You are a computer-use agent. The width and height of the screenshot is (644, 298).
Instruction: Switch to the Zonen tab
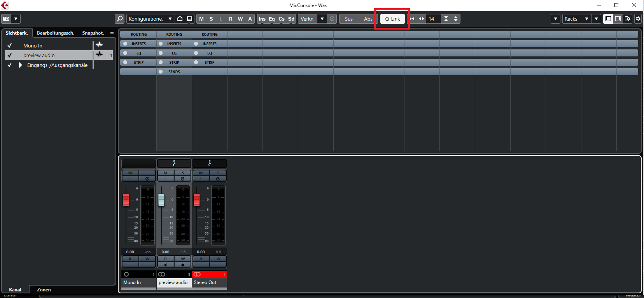click(44, 289)
